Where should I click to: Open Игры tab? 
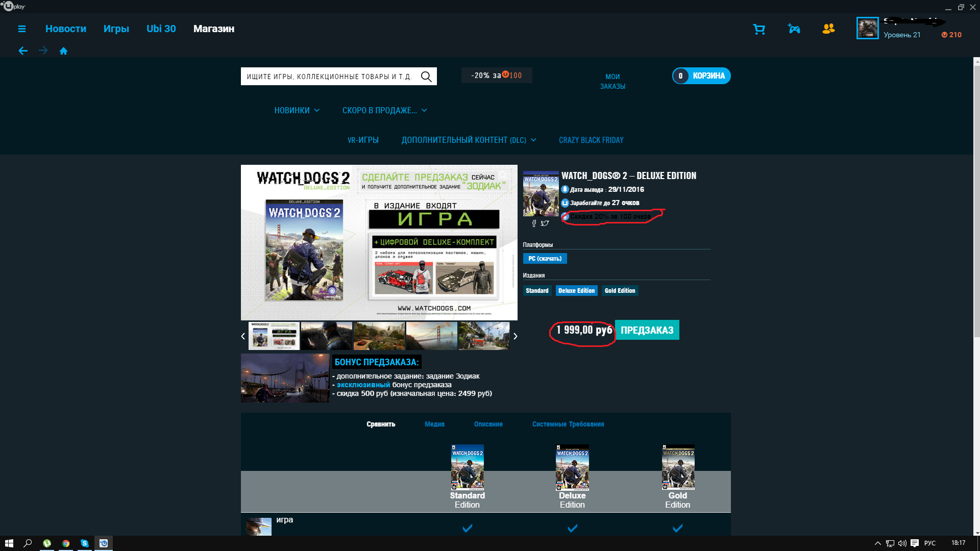point(116,29)
